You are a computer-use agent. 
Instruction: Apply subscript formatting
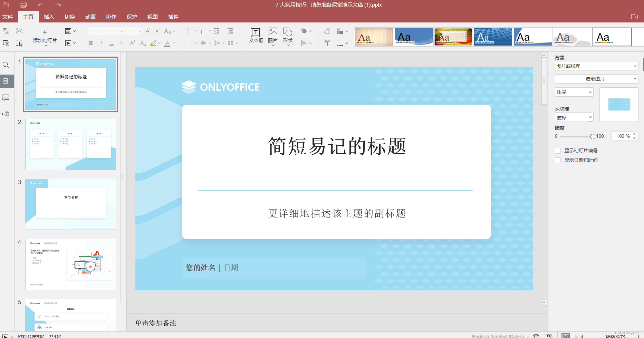(143, 43)
